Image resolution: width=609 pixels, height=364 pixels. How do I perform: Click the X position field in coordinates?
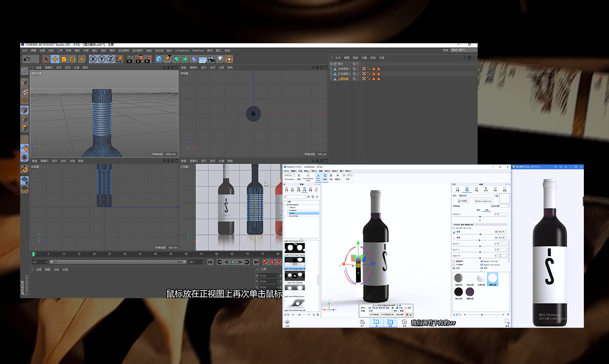coord(269,276)
